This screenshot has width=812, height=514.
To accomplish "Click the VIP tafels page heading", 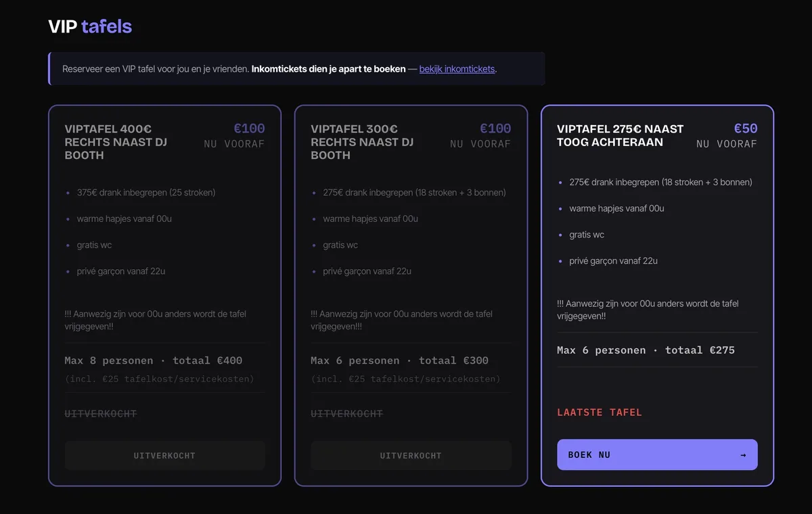I will 90,26.
